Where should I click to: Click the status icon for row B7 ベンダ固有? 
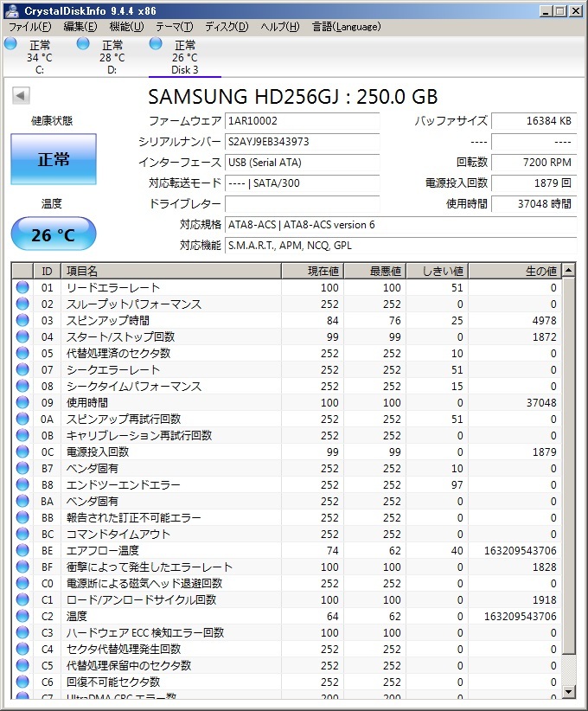[22, 468]
